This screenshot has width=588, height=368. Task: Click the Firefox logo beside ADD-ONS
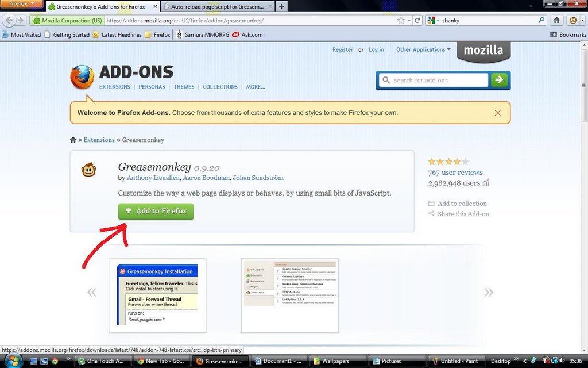(82, 77)
